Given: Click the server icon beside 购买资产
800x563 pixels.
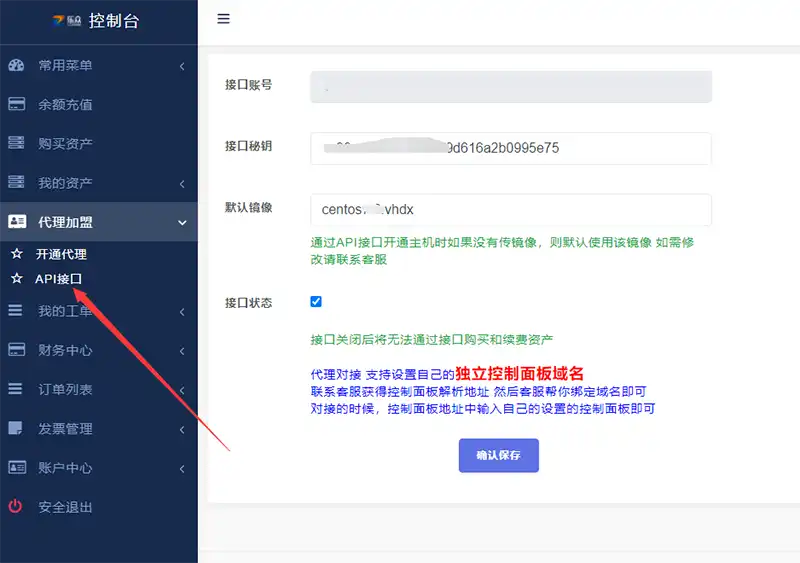Looking at the screenshot, I should pyautogui.click(x=16, y=144).
